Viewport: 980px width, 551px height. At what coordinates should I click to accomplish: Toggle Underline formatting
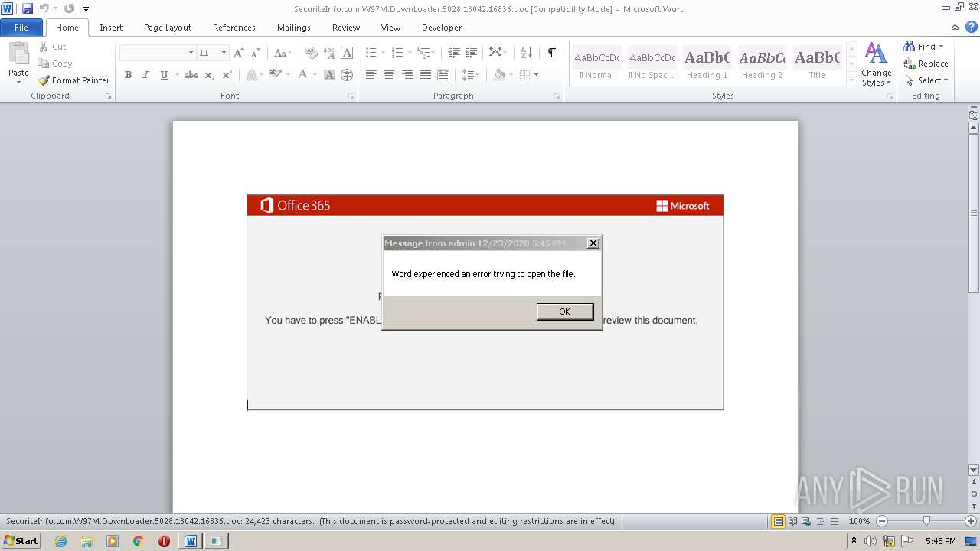tap(164, 75)
